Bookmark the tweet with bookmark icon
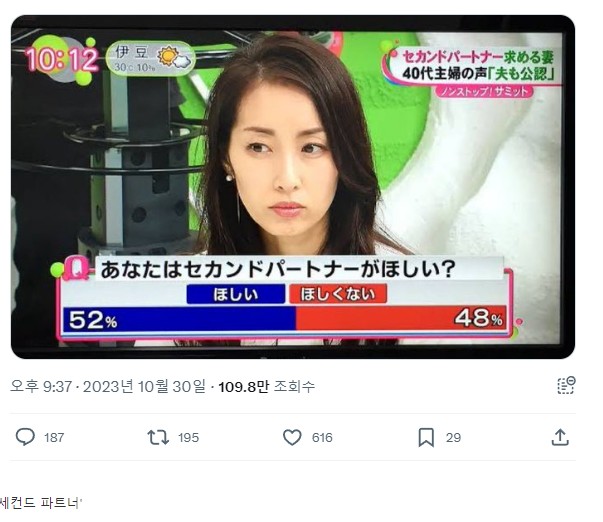 426,437
